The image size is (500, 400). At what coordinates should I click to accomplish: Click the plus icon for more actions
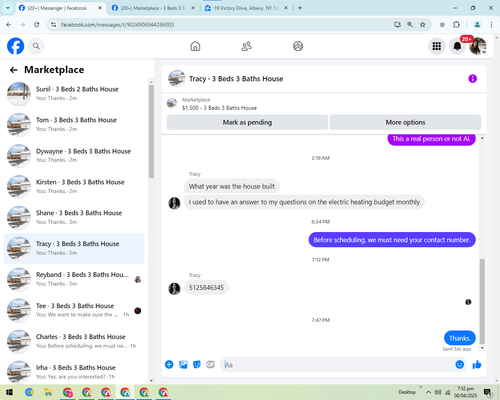tap(169, 365)
